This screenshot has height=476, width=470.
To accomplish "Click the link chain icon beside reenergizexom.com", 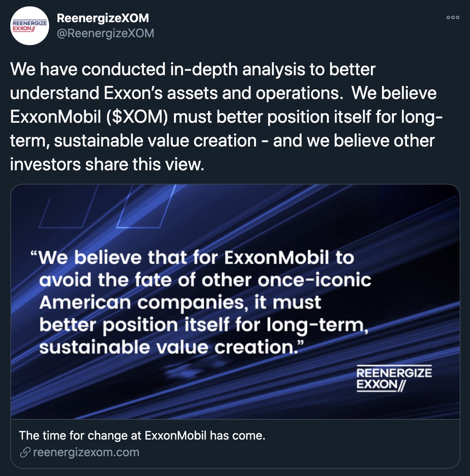I will [25, 452].
